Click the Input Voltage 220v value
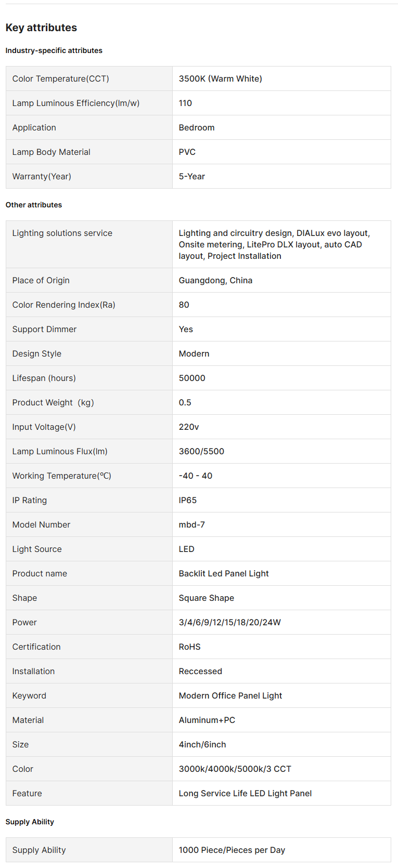This screenshot has width=398, height=868. pyautogui.click(x=188, y=427)
